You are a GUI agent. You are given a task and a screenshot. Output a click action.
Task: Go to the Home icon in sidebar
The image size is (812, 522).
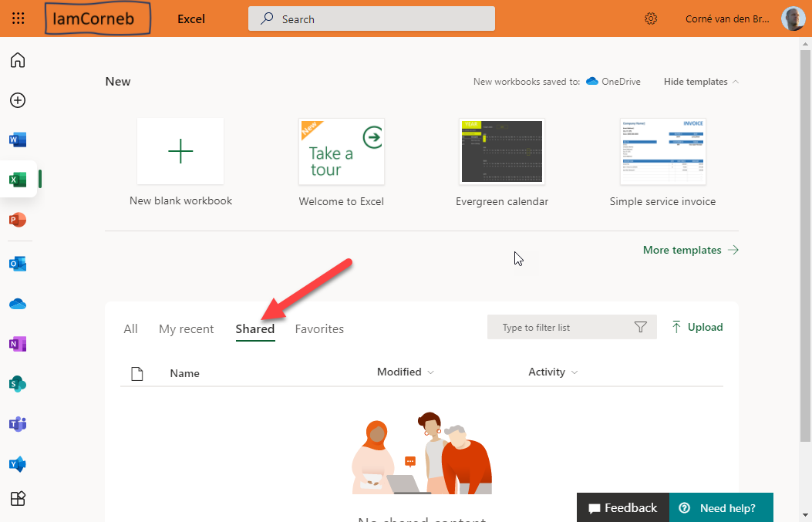(18, 60)
